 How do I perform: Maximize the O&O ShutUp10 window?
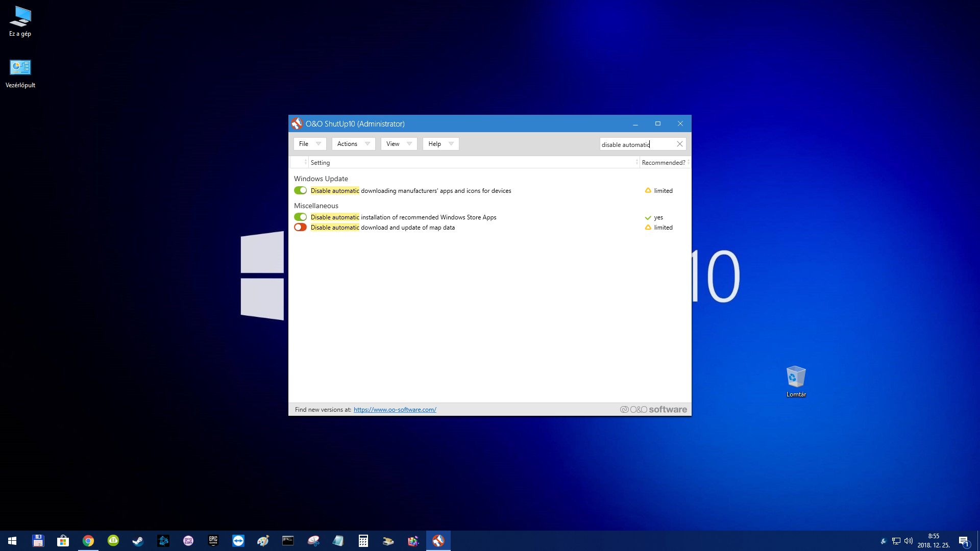click(657, 123)
